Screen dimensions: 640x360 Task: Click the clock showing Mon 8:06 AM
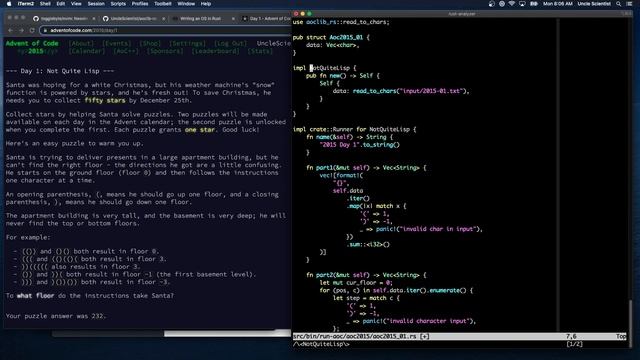click(x=558, y=4)
